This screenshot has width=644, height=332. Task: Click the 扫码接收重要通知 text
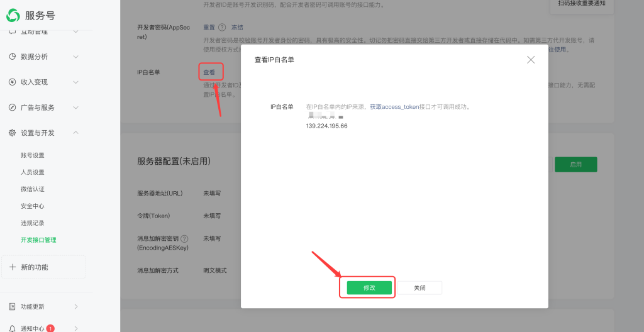pyautogui.click(x=582, y=3)
